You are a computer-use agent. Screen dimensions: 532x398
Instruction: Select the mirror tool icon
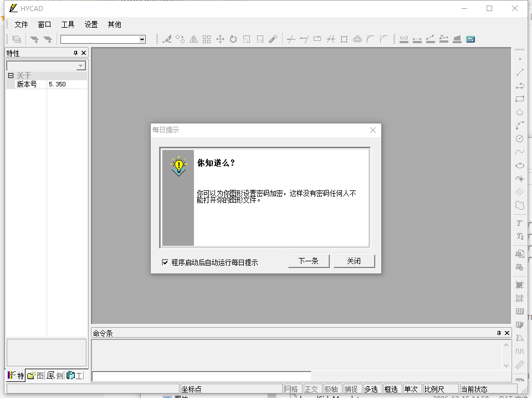click(193, 39)
